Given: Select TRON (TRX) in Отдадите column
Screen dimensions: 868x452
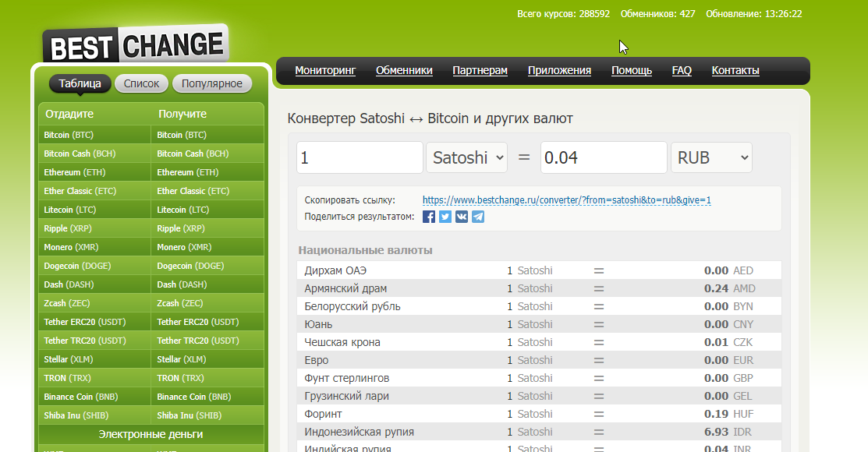Looking at the screenshot, I should click(x=94, y=379).
